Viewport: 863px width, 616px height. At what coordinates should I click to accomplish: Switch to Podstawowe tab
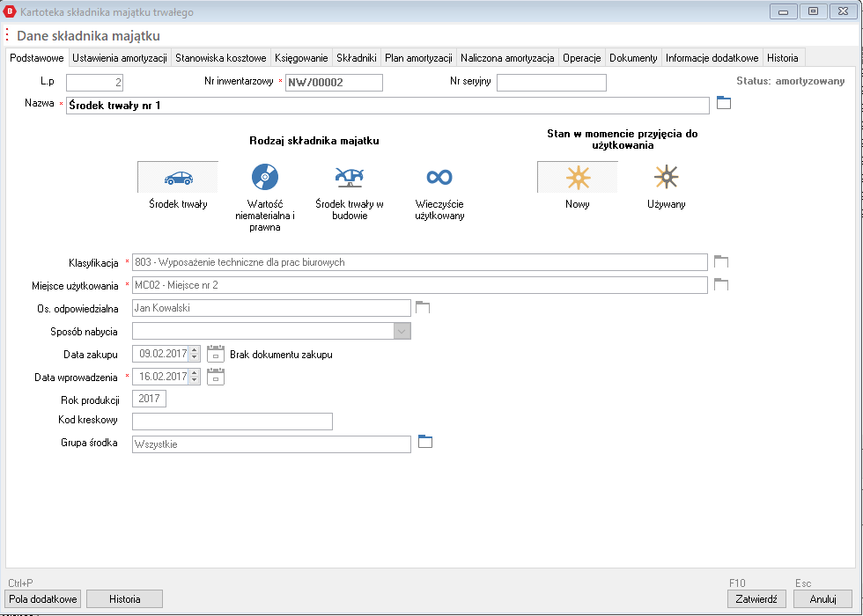(37, 57)
